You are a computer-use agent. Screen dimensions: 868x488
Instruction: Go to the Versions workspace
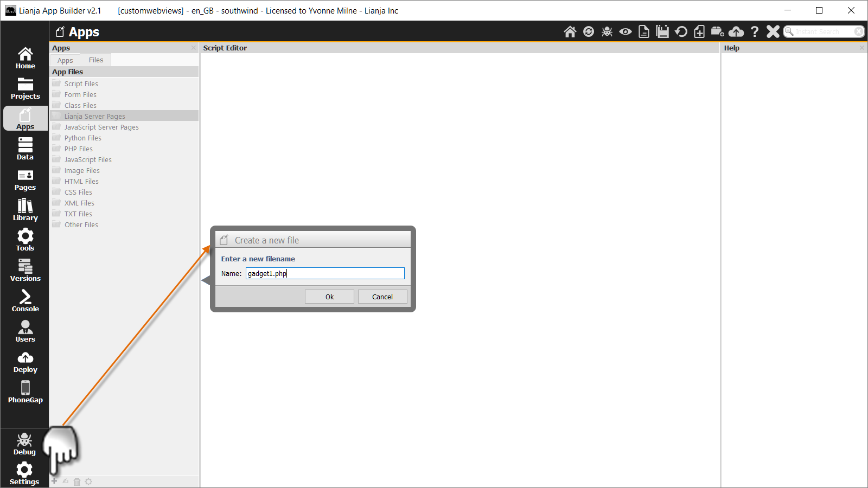pos(25,270)
